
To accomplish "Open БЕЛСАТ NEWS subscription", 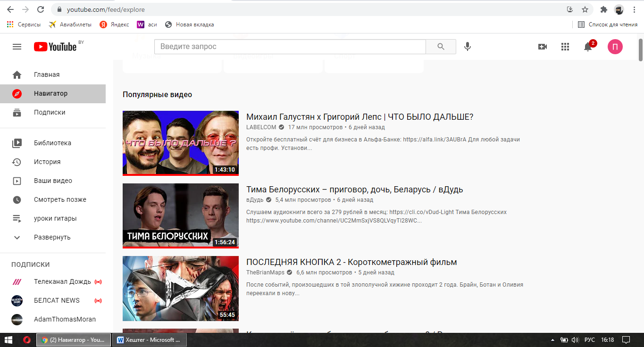I will coord(53,300).
